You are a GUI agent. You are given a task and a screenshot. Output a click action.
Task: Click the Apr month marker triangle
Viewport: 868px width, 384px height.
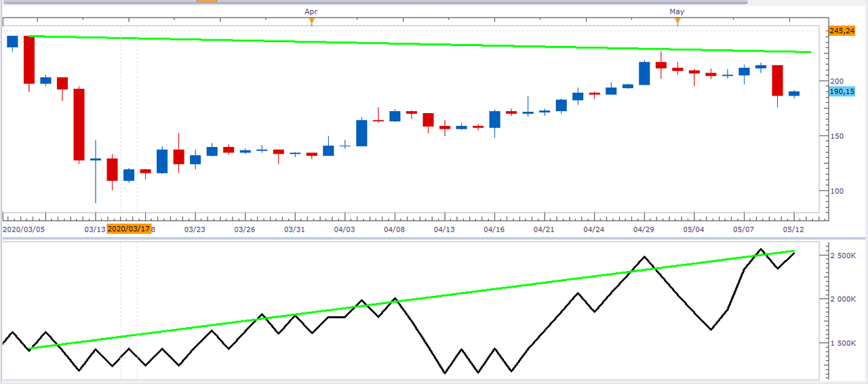(312, 21)
